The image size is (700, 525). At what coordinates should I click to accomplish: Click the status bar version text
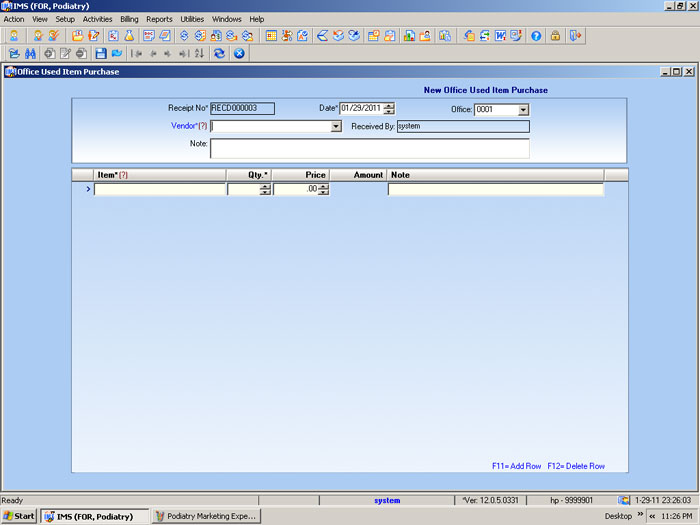(490, 500)
